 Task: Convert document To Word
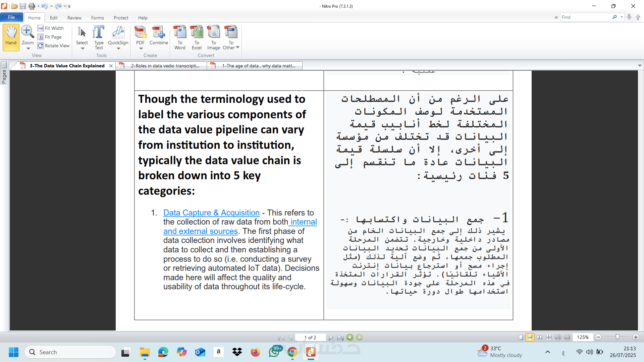(x=180, y=37)
